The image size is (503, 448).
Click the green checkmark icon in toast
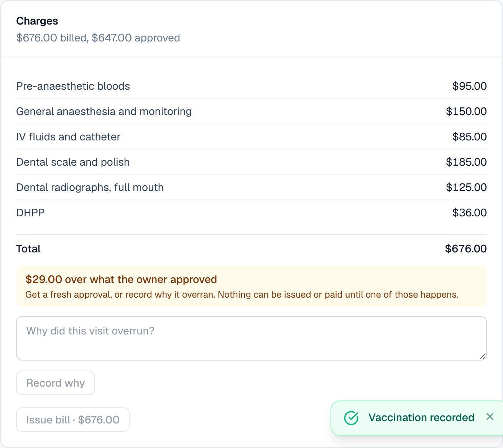pos(351,418)
